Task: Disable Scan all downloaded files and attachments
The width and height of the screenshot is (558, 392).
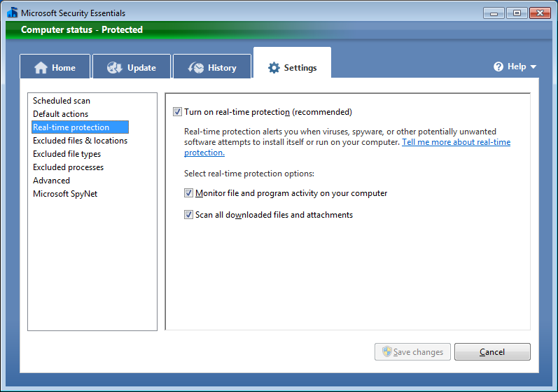Action: click(188, 215)
